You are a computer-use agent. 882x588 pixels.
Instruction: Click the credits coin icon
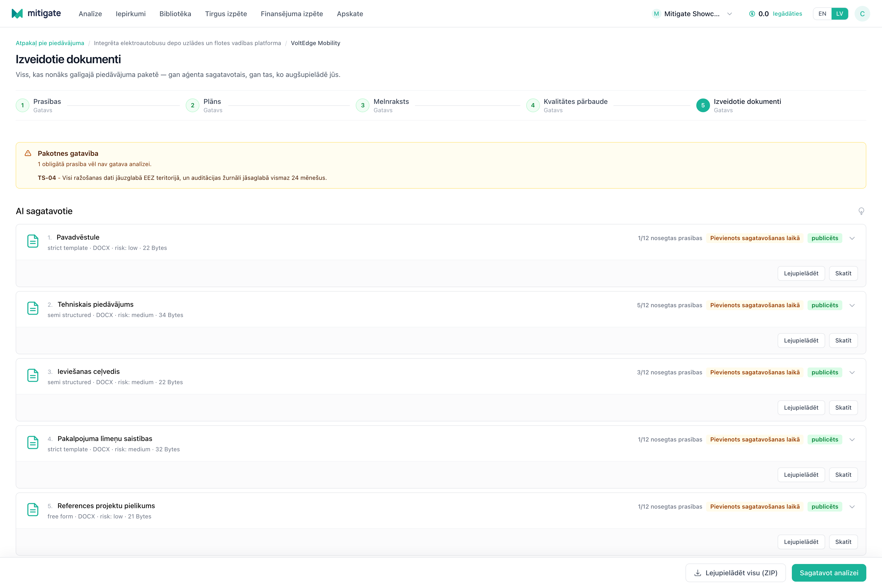752,14
